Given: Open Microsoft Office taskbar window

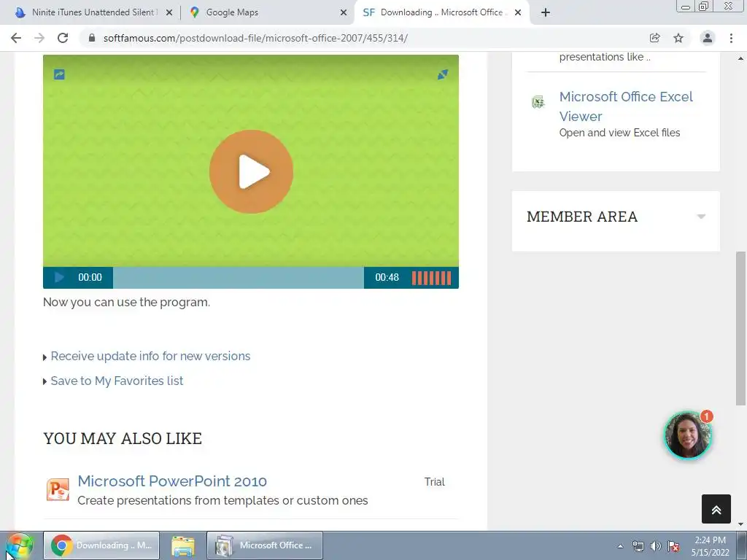Looking at the screenshot, I should [265, 545].
